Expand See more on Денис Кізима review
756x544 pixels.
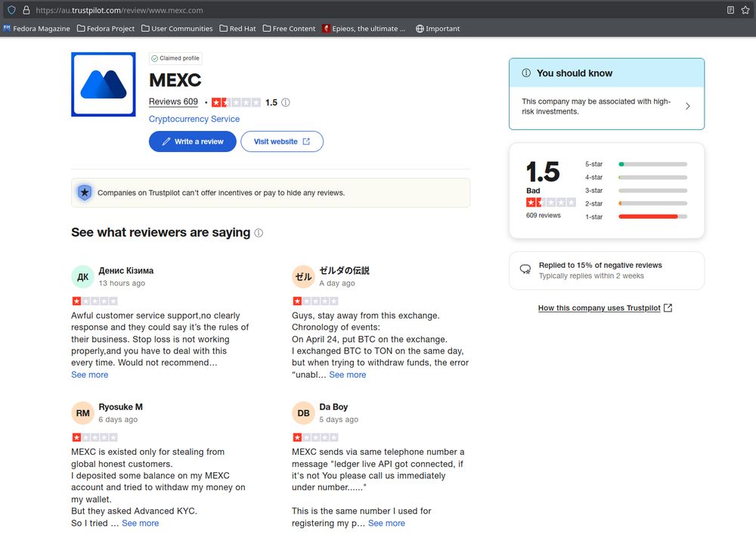(x=90, y=375)
